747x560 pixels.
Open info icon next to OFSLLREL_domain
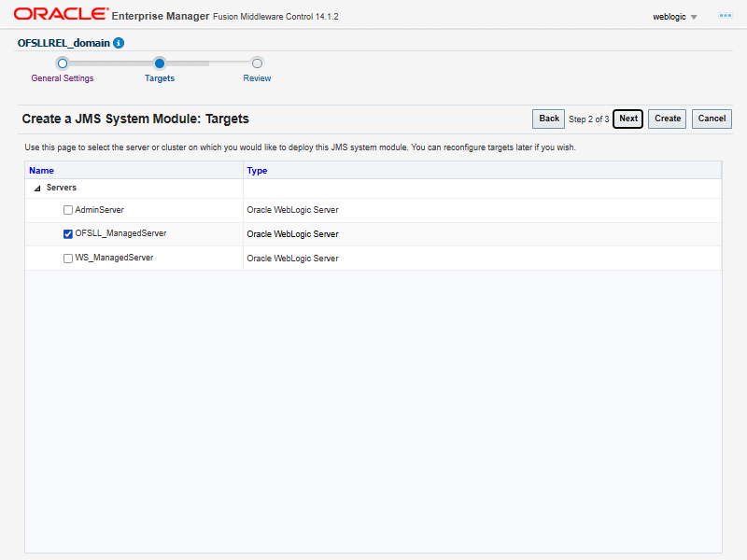click(119, 43)
